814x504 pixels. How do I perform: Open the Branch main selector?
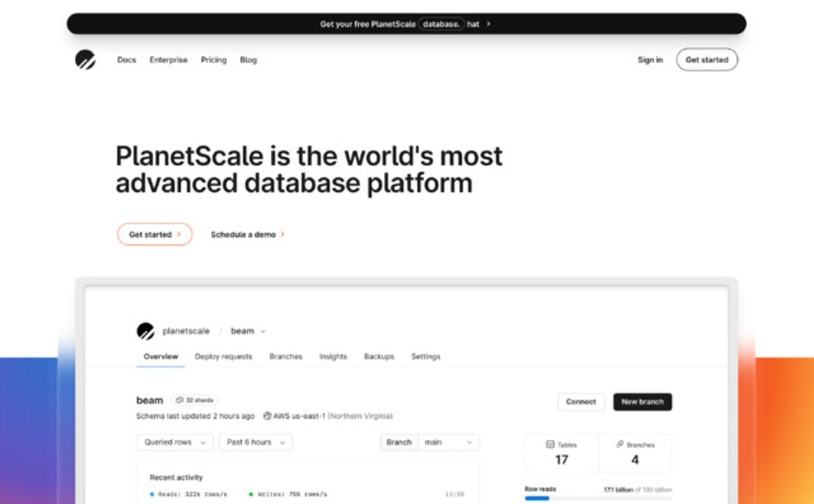430,442
